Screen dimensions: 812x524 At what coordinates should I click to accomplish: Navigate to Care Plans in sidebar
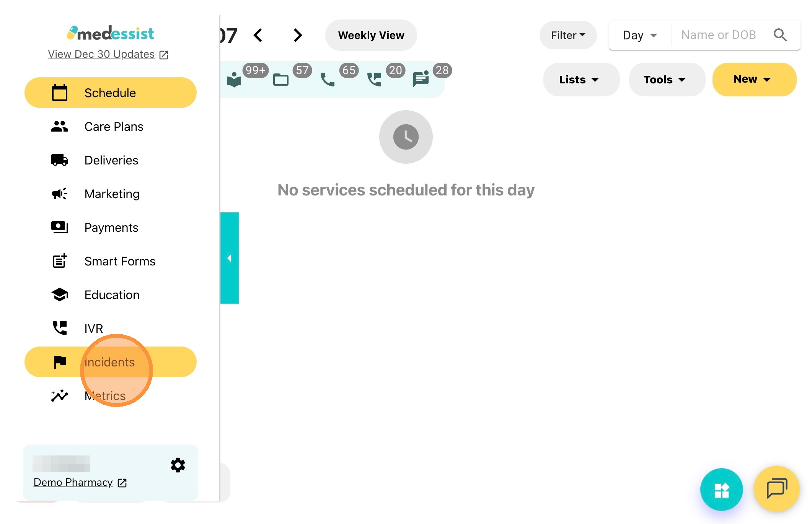pyautogui.click(x=114, y=127)
